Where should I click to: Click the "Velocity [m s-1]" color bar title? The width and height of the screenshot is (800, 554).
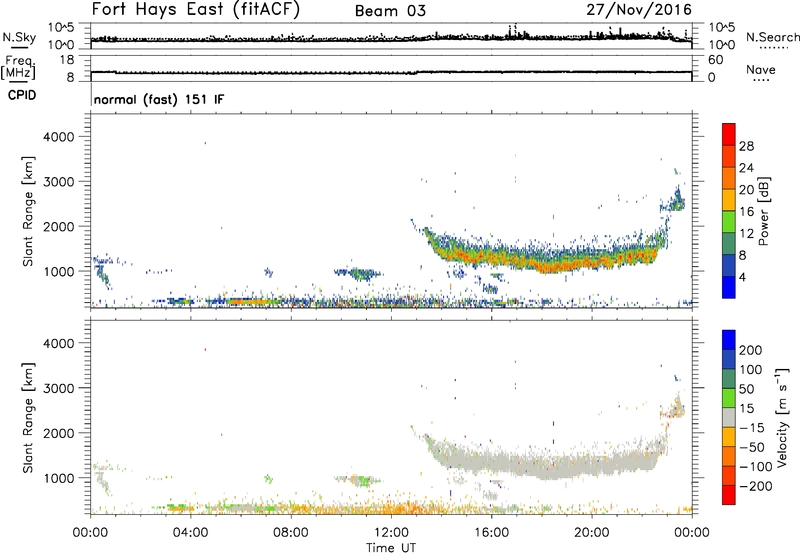coord(782,417)
